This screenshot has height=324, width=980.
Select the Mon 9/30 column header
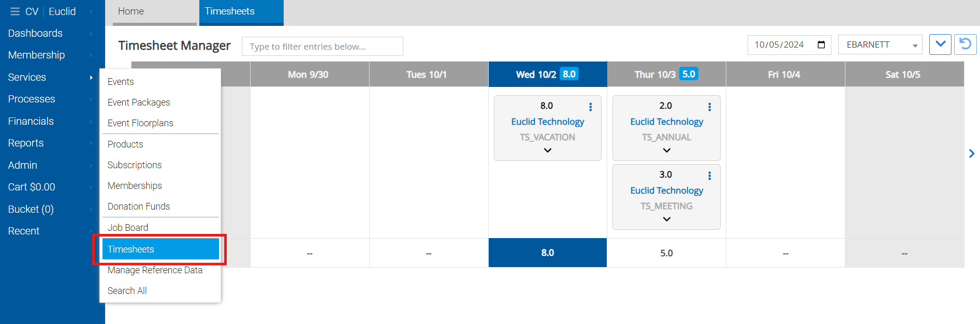310,75
